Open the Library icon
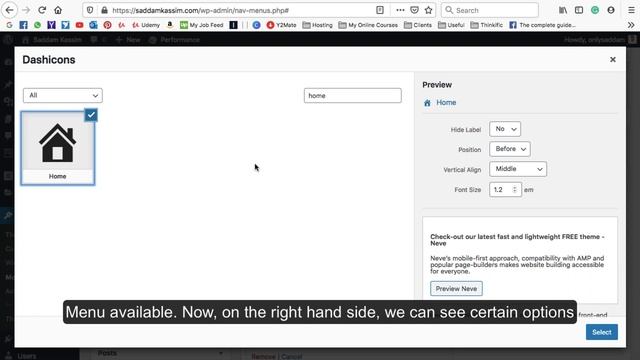 click(x=563, y=10)
